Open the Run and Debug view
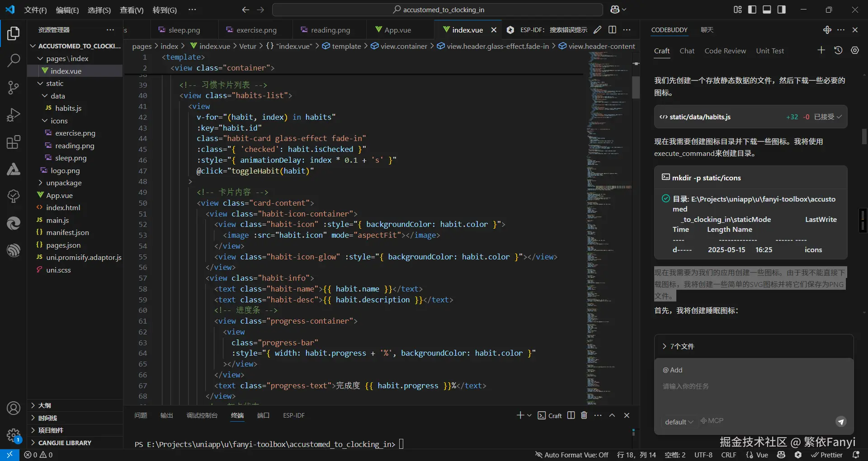 [14, 115]
